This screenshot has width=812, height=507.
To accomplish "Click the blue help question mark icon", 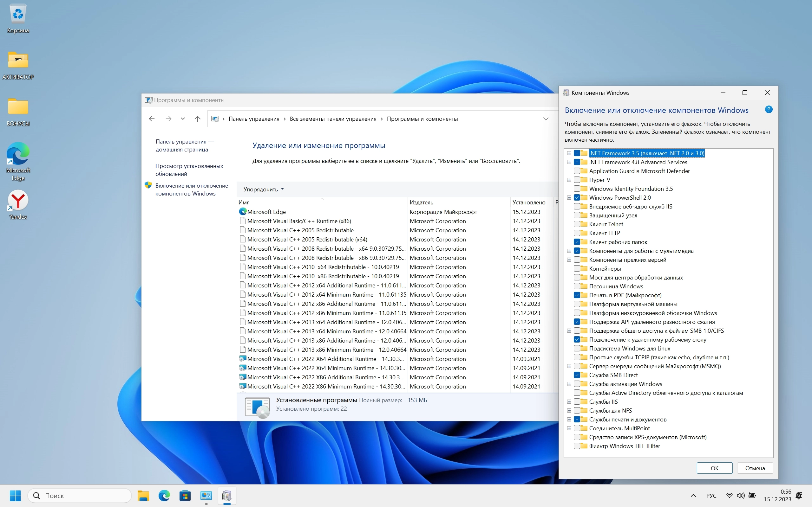I will coord(768,110).
